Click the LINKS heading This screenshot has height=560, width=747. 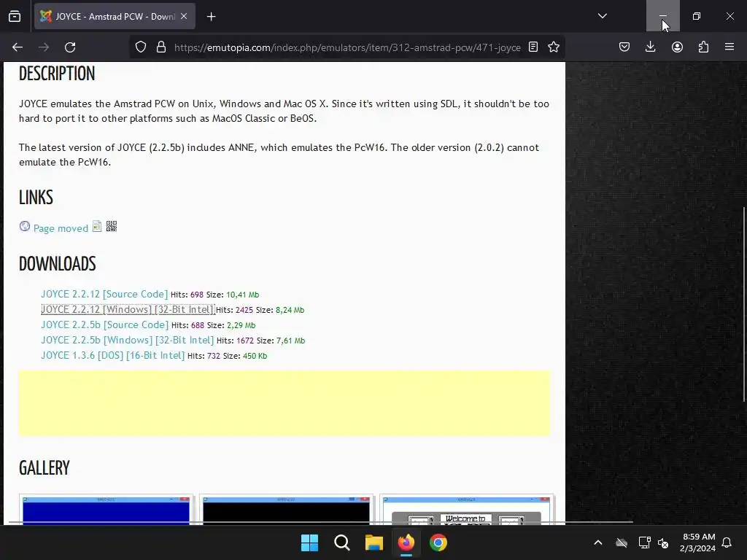36,198
